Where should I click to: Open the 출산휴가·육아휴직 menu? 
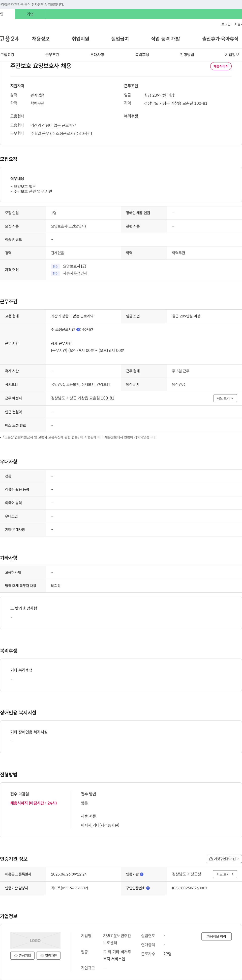pos(220,39)
